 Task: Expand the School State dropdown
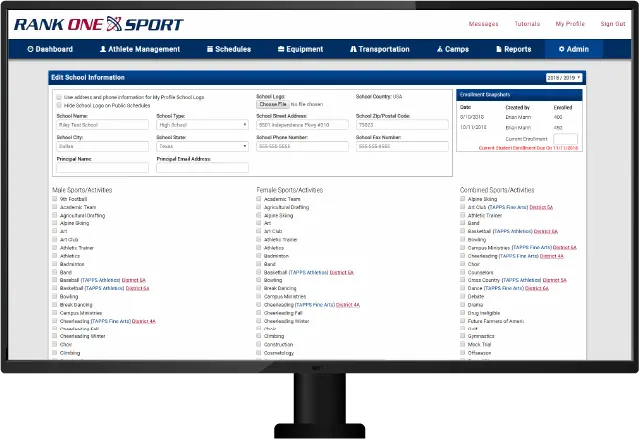[x=202, y=146]
